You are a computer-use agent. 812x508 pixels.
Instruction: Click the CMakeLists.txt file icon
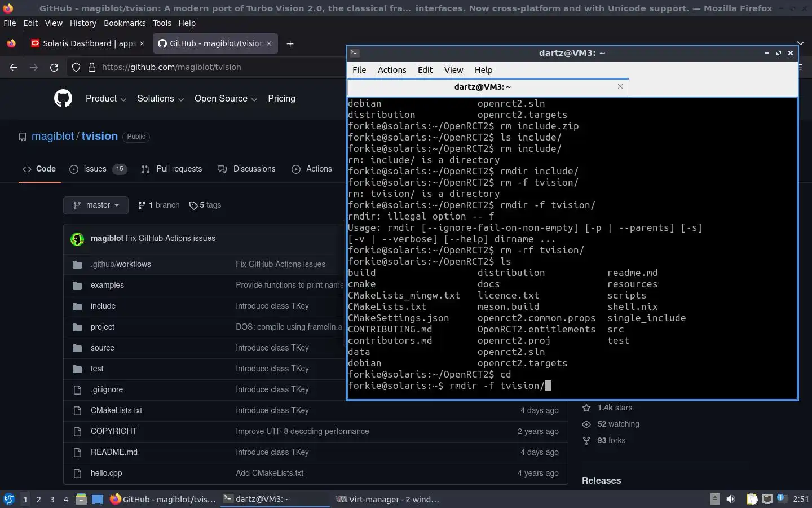(77, 410)
